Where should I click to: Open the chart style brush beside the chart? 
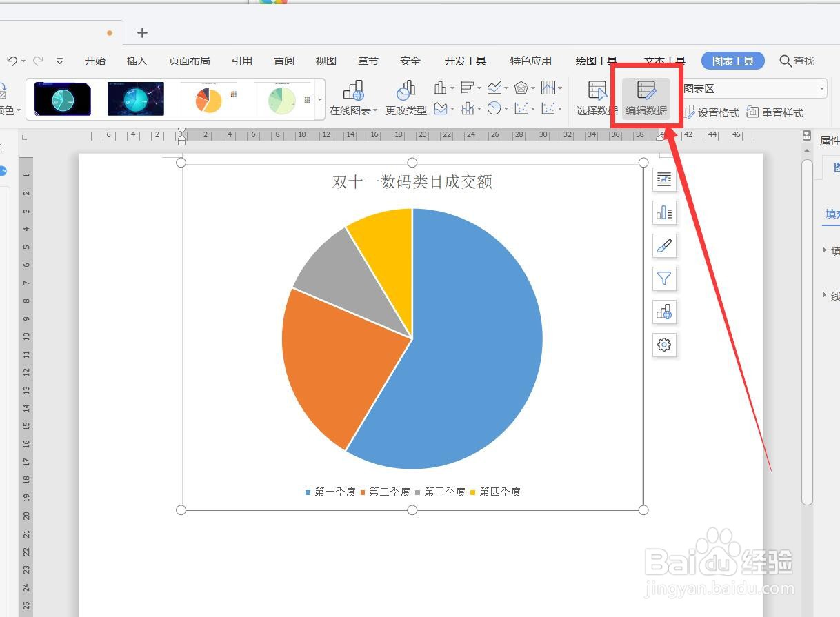[x=663, y=245]
